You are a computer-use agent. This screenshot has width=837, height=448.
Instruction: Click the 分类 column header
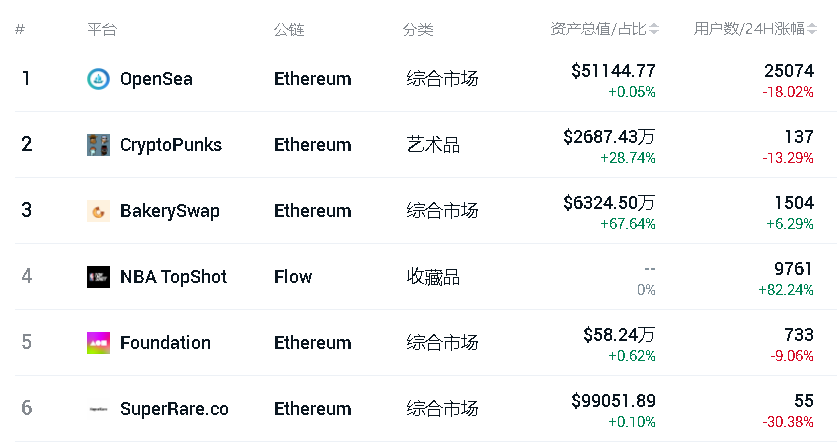(x=418, y=30)
